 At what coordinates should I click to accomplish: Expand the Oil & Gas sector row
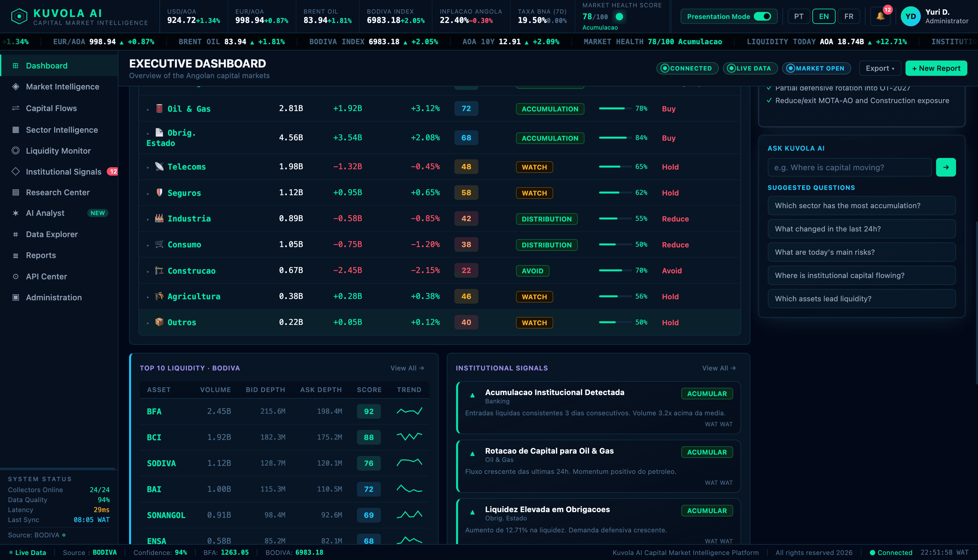pyautogui.click(x=148, y=110)
